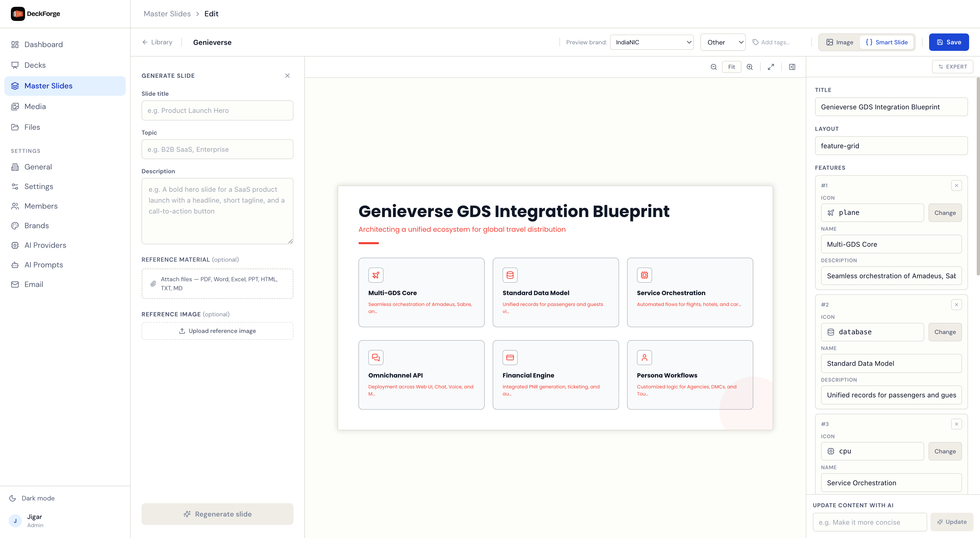This screenshot has width=980, height=538.
Task: Edit feature #2 description field
Action: pyautogui.click(x=891, y=395)
